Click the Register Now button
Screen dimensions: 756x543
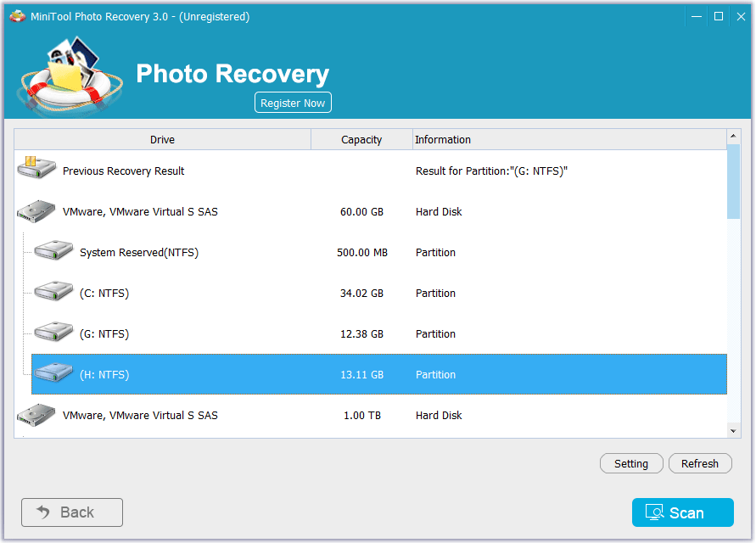point(293,103)
